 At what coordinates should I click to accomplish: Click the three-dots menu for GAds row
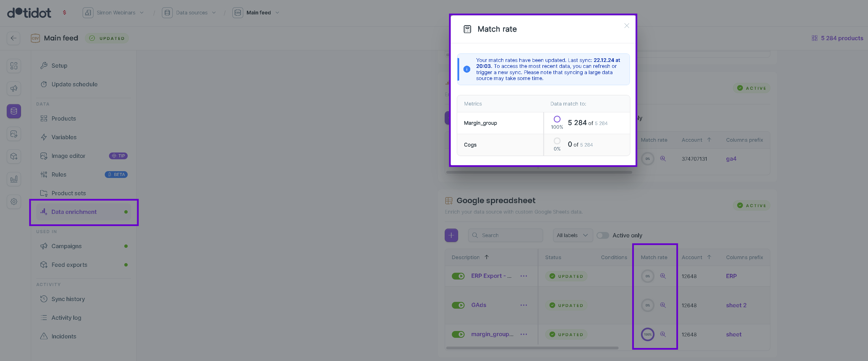(x=524, y=305)
